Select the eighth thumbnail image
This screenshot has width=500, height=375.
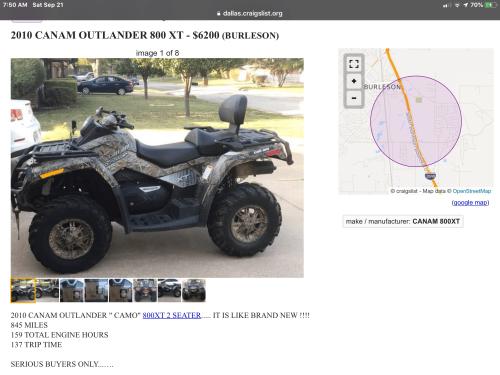[194, 291]
